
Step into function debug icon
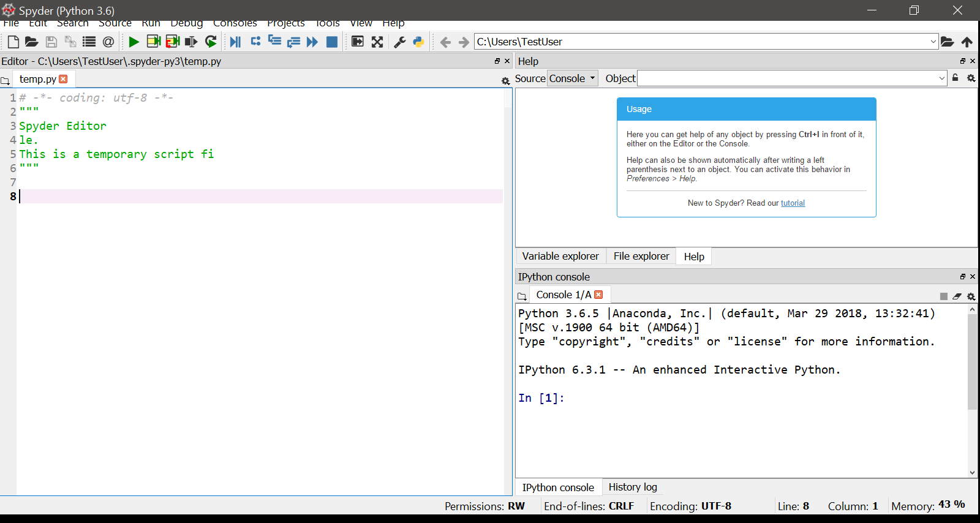pyautogui.click(x=274, y=42)
